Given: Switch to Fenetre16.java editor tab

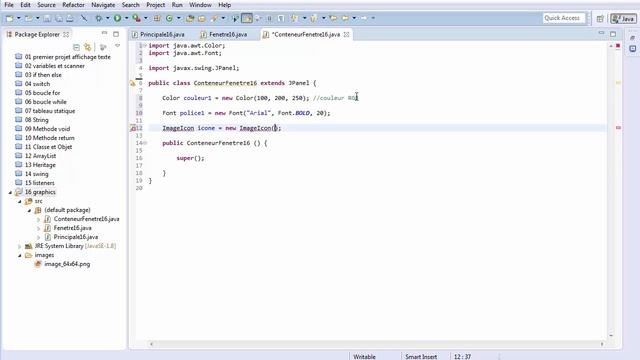Looking at the screenshot, I should pos(224,35).
